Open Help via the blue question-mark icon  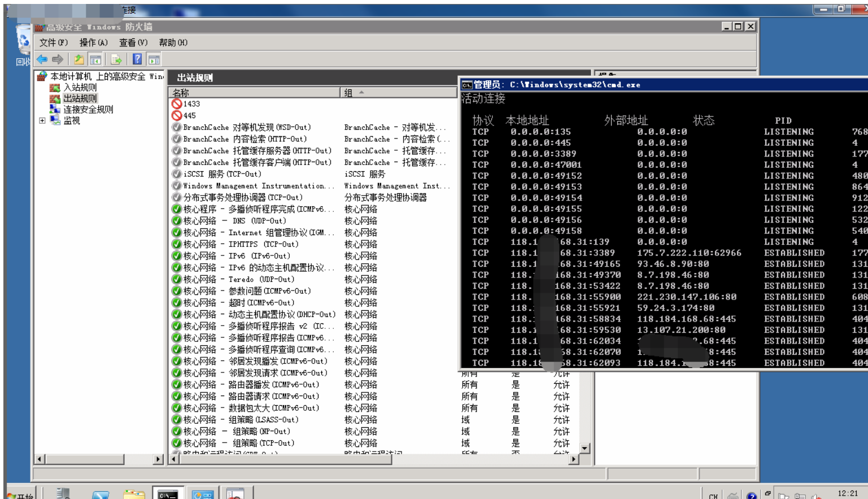(137, 59)
